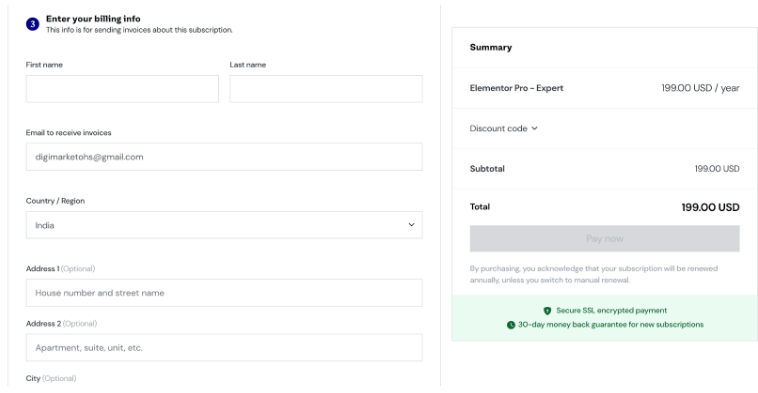Click the '30-day money back guarantee' text
This screenshot has height=393, width=758.
coord(611,324)
